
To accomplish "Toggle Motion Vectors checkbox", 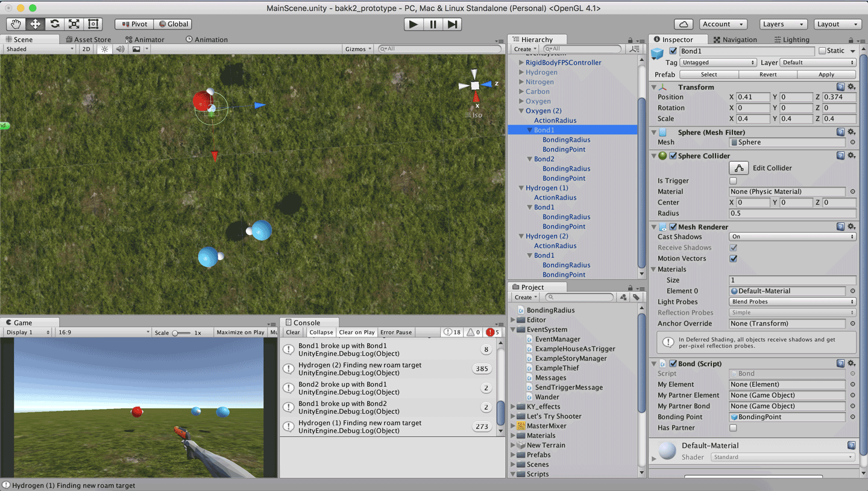I will [733, 258].
